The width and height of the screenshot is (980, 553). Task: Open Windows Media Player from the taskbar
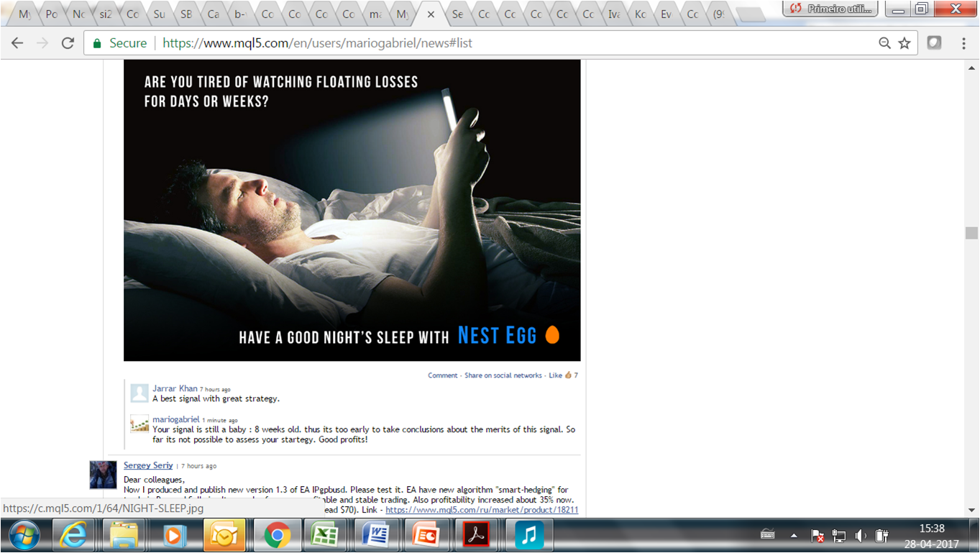click(174, 536)
